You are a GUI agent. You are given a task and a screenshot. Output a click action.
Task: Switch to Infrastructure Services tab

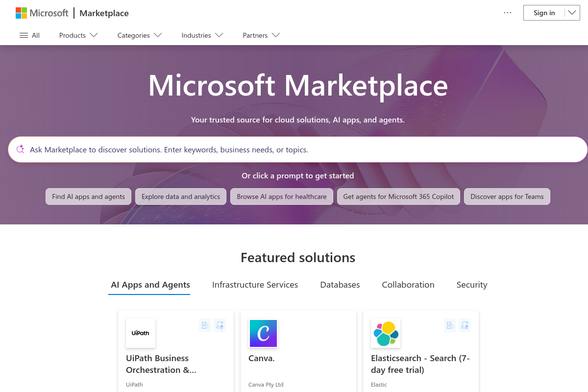(255, 285)
